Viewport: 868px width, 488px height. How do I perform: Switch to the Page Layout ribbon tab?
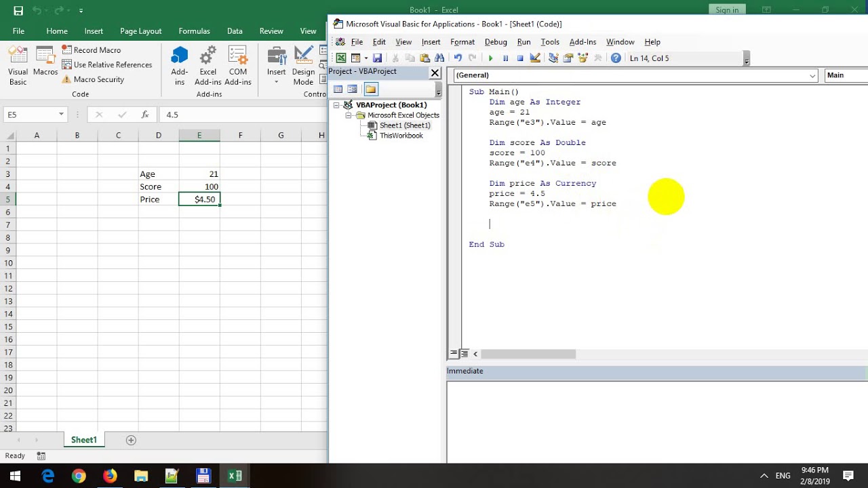tap(140, 31)
